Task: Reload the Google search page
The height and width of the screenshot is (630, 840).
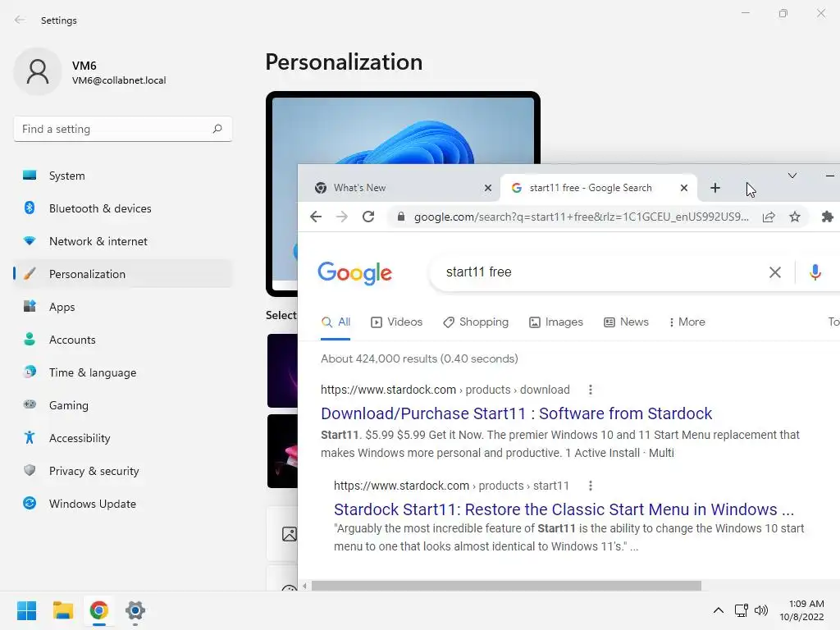Action: (368, 217)
